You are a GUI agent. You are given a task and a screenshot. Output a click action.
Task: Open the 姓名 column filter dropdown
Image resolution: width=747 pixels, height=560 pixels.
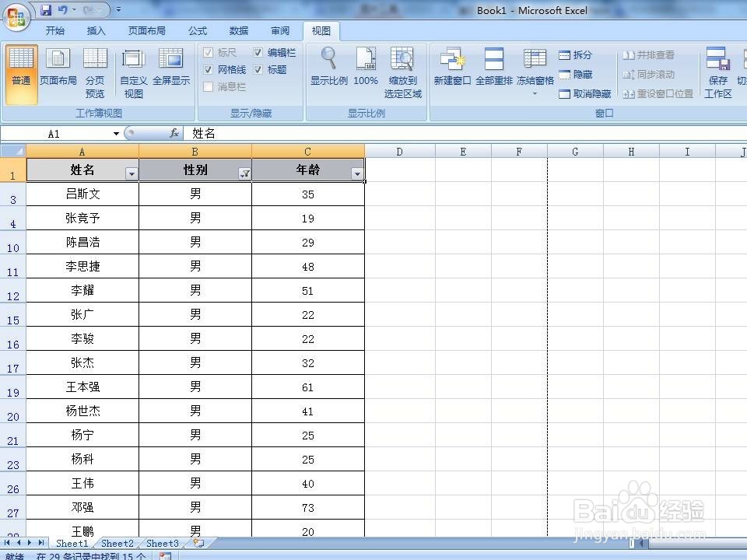click(132, 173)
